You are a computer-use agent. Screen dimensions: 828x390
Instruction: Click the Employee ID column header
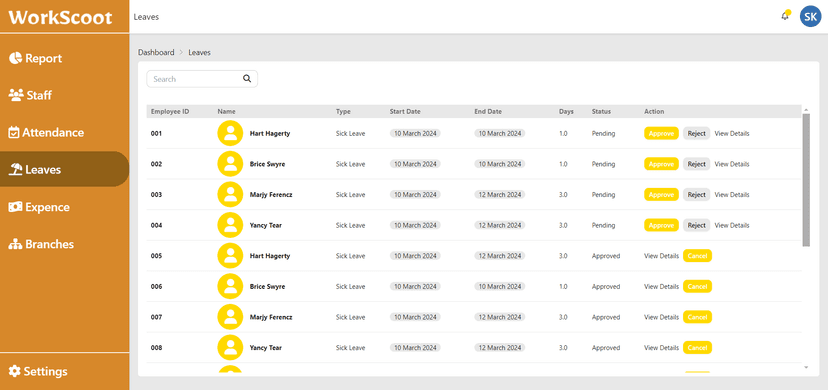(x=170, y=111)
